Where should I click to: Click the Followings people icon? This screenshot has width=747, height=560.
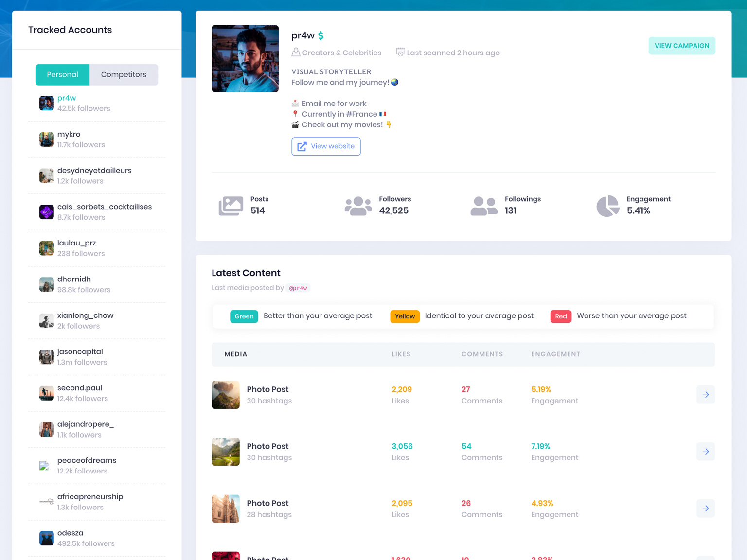coord(484,206)
